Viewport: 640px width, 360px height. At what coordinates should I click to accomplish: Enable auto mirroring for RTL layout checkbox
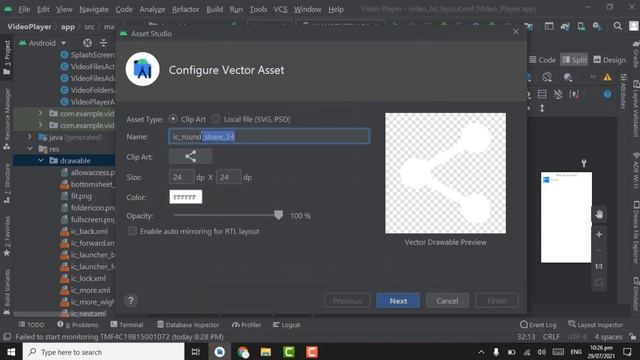coord(132,231)
